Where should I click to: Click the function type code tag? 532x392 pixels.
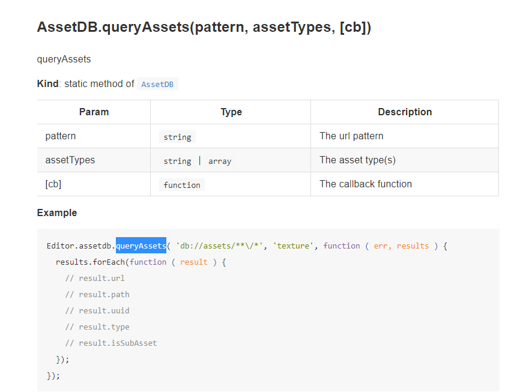click(x=182, y=185)
